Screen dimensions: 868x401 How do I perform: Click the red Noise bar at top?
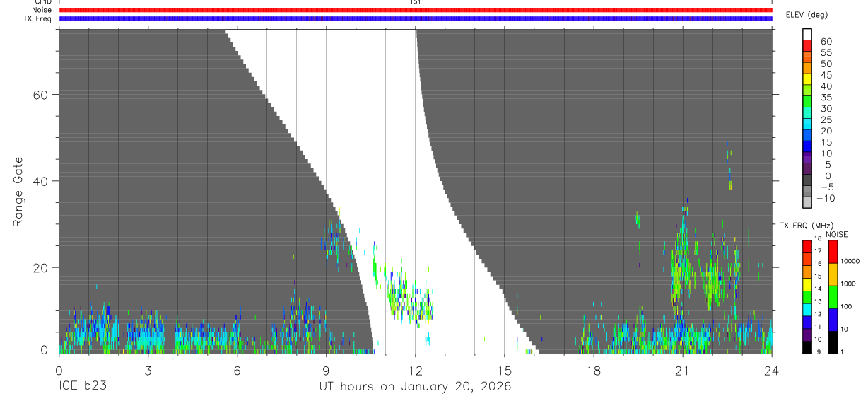click(x=416, y=10)
